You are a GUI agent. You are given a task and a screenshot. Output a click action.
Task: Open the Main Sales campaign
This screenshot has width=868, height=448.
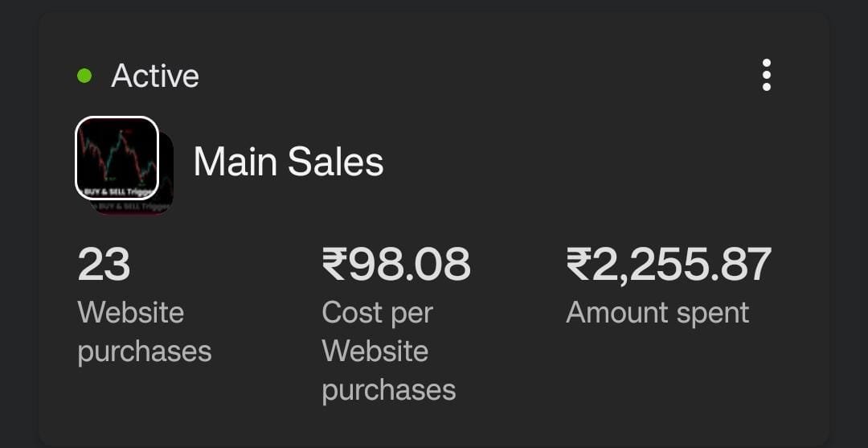(x=288, y=162)
